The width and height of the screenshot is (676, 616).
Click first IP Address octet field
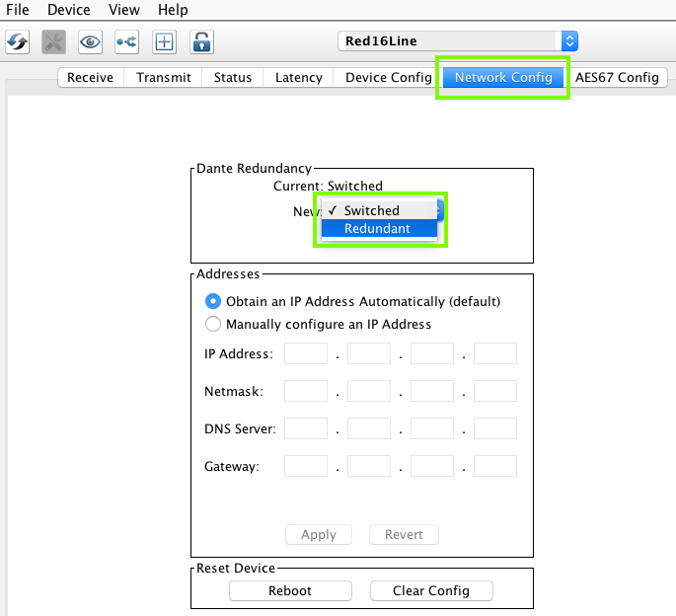point(305,354)
